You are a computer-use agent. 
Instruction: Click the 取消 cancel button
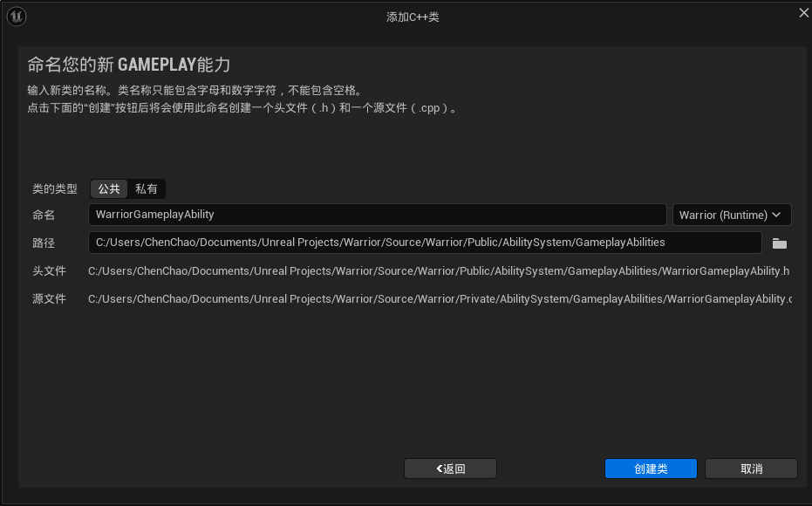[751, 468]
